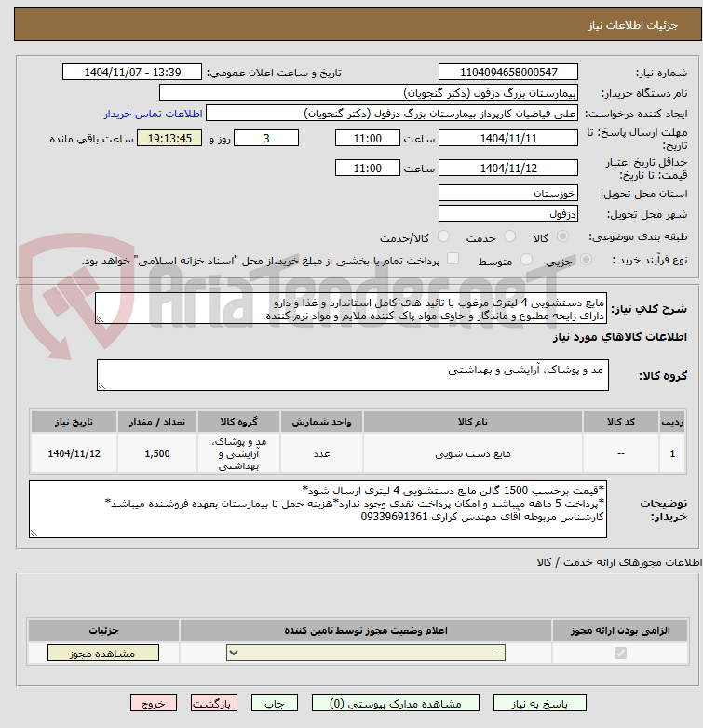Click the گروه کالا column header

point(238,422)
